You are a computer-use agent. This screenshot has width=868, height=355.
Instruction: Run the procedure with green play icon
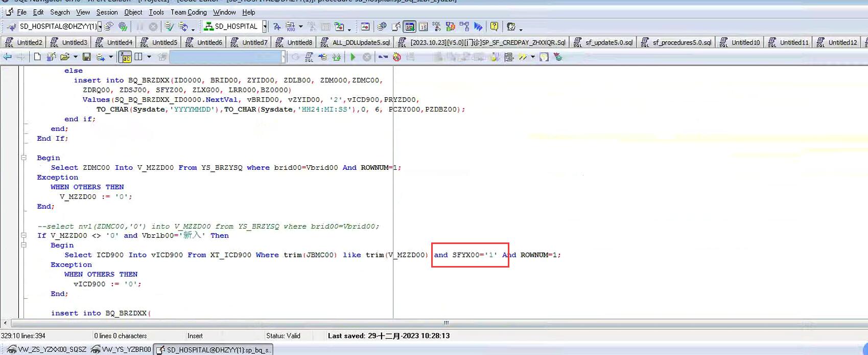tap(353, 57)
